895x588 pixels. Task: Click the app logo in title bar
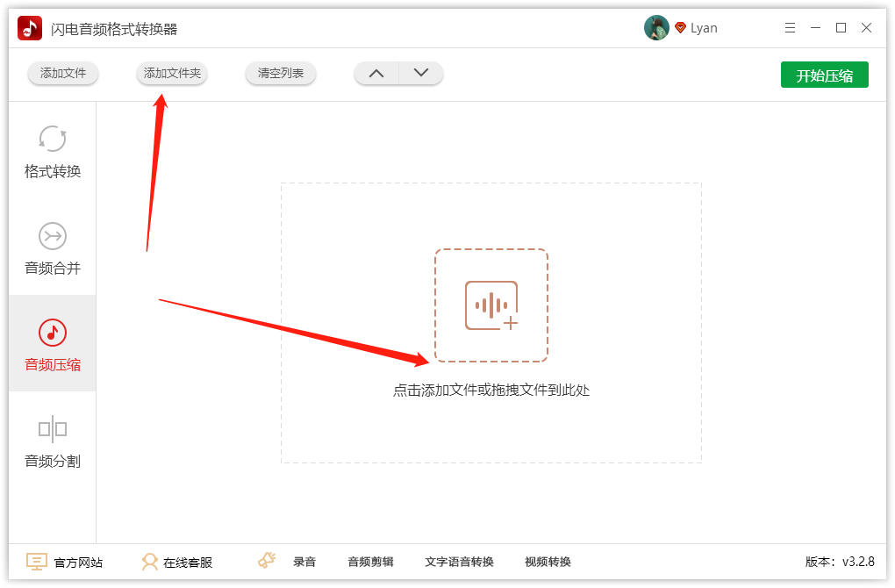[30, 28]
